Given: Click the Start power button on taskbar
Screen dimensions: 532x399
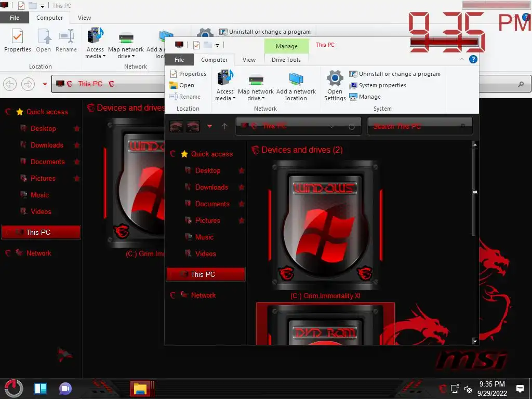Looking at the screenshot, I should coord(14,389).
